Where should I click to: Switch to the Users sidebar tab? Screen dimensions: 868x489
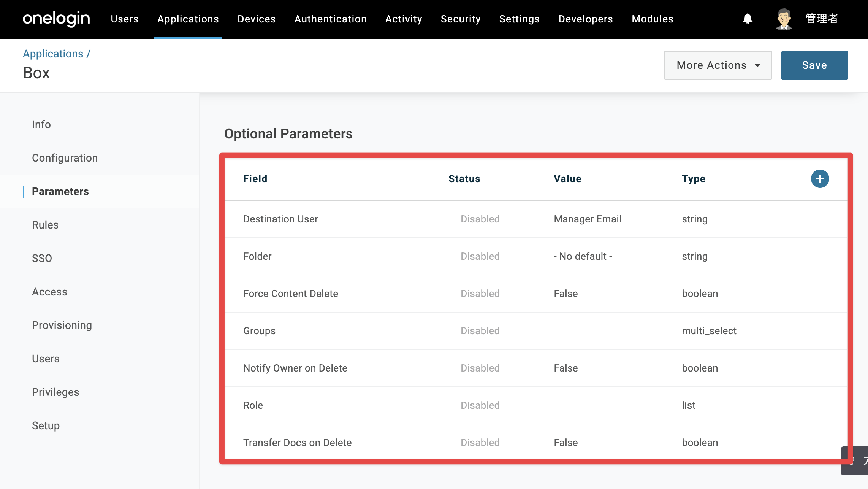pos(46,359)
